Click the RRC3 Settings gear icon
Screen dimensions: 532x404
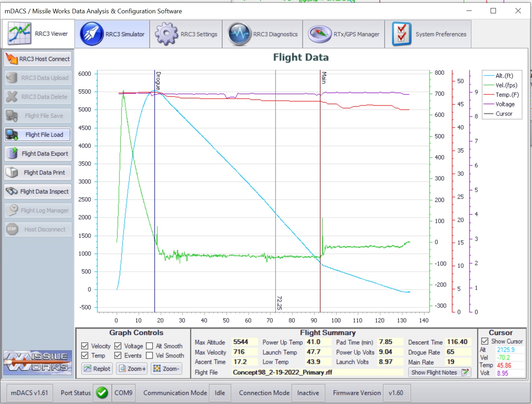[x=166, y=34]
